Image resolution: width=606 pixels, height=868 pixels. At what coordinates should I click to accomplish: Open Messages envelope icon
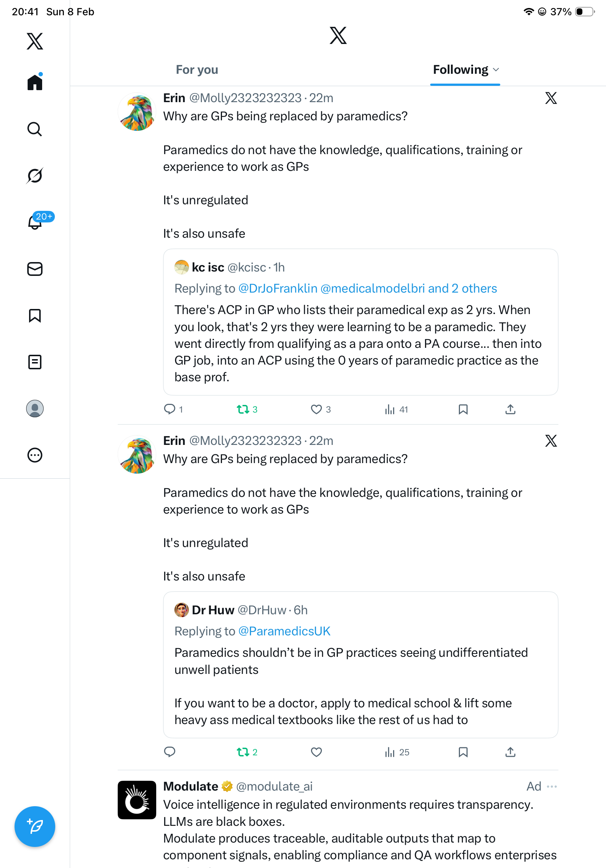click(x=35, y=269)
